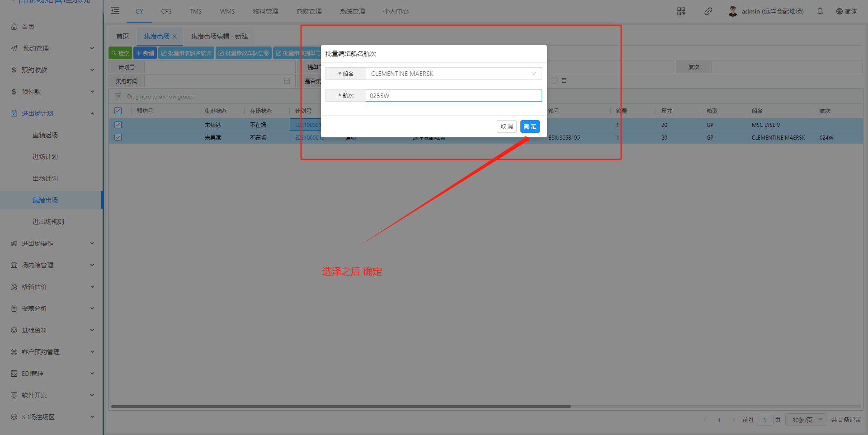Open the notification bell
This screenshot has width=868, height=435.
click(820, 11)
